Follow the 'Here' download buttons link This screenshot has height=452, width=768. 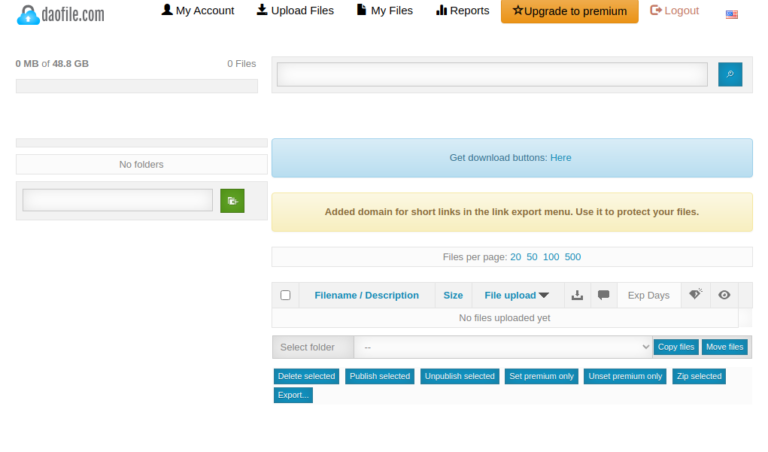(x=561, y=158)
